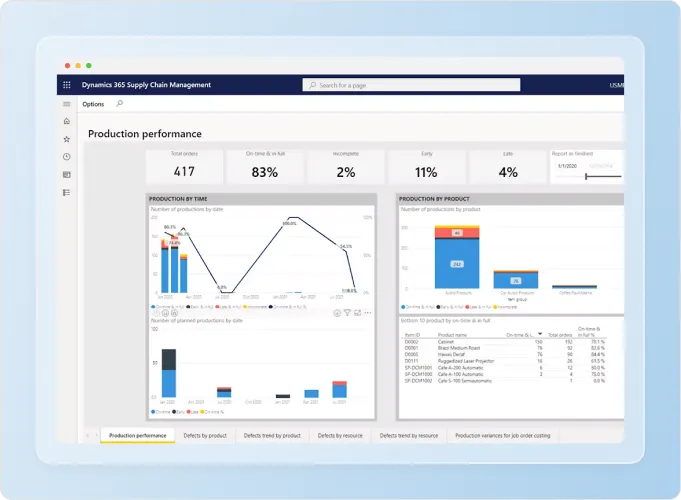Click drill up arrow in chart toolbar
The image size is (681, 500).
pyautogui.click(x=156, y=313)
